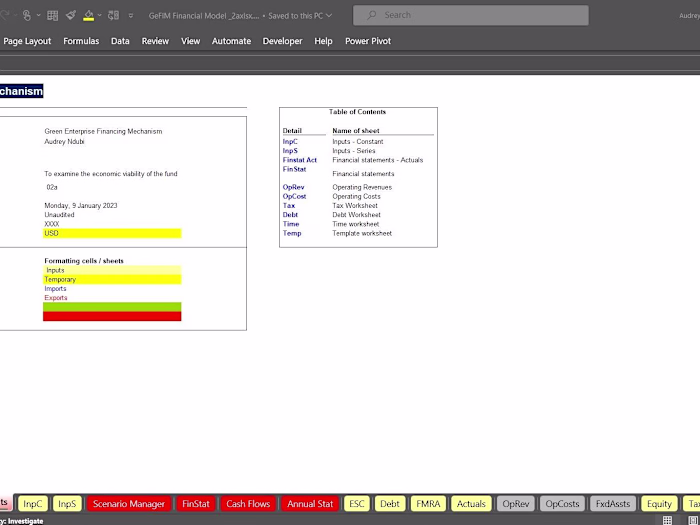Switch to the Cash Flows sheet tab
This screenshot has width=700, height=525.
point(248,504)
